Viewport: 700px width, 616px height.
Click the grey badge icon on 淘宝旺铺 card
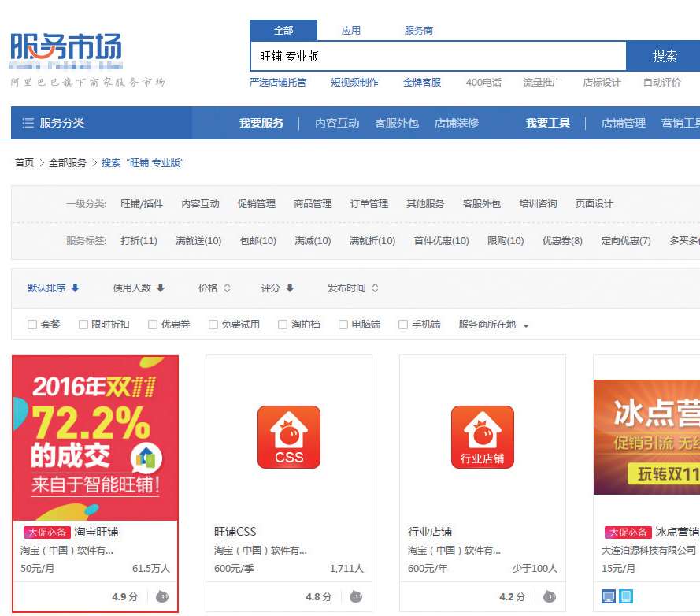162,596
